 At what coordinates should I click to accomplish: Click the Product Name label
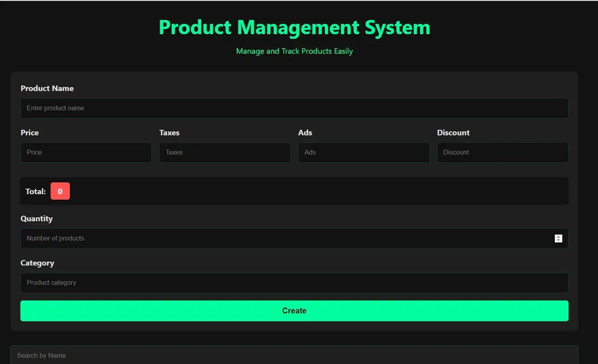[x=47, y=88]
